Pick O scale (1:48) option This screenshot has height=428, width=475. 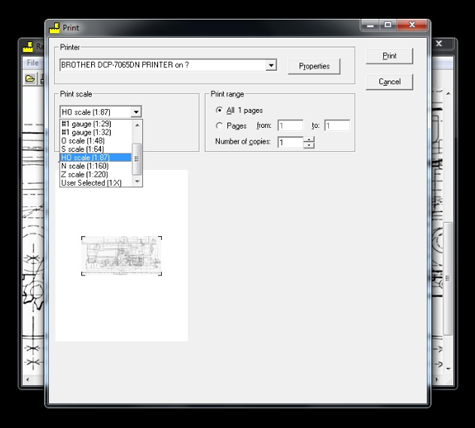pyautogui.click(x=96, y=141)
